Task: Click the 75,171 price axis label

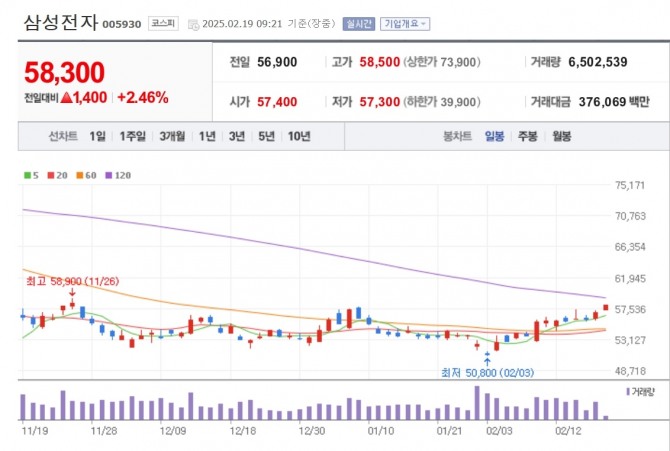Action: (630, 185)
